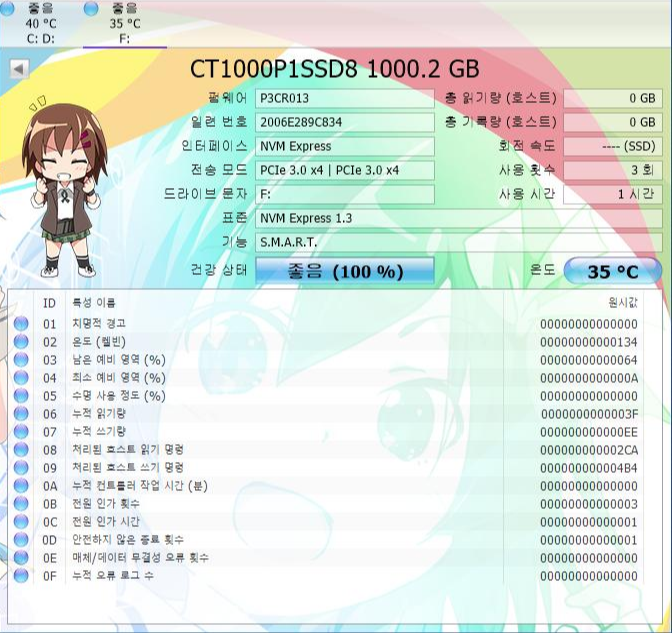Select attribute 처리된 호스트 읽기 명령
The height and width of the screenshot is (633, 672).
[x=128, y=450]
